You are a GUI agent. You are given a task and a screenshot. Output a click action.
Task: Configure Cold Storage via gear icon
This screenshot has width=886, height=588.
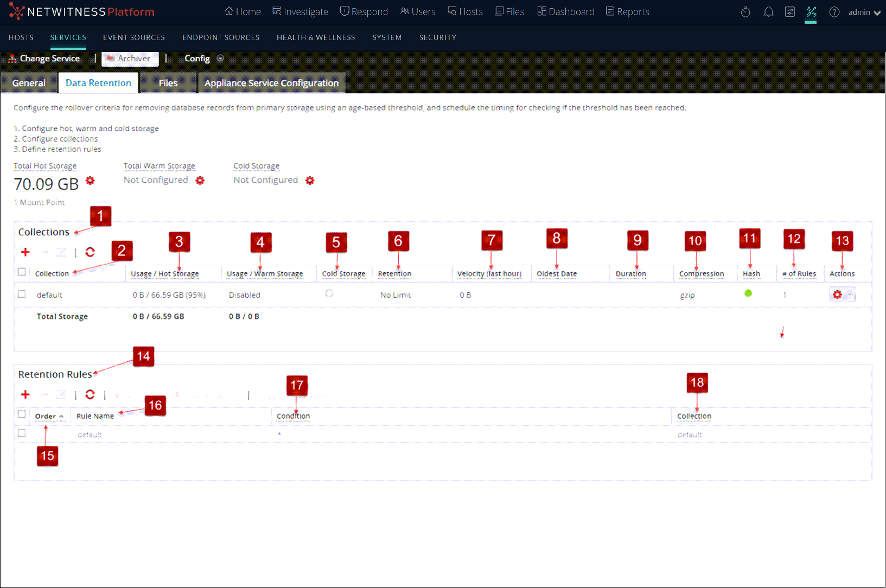(310, 181)
